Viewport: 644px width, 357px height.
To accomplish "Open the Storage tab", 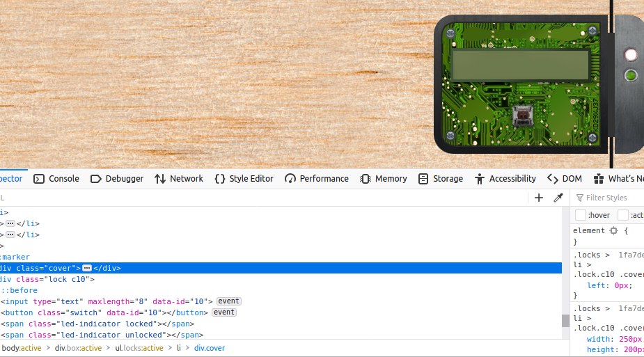I will click(x=440, y=178).
